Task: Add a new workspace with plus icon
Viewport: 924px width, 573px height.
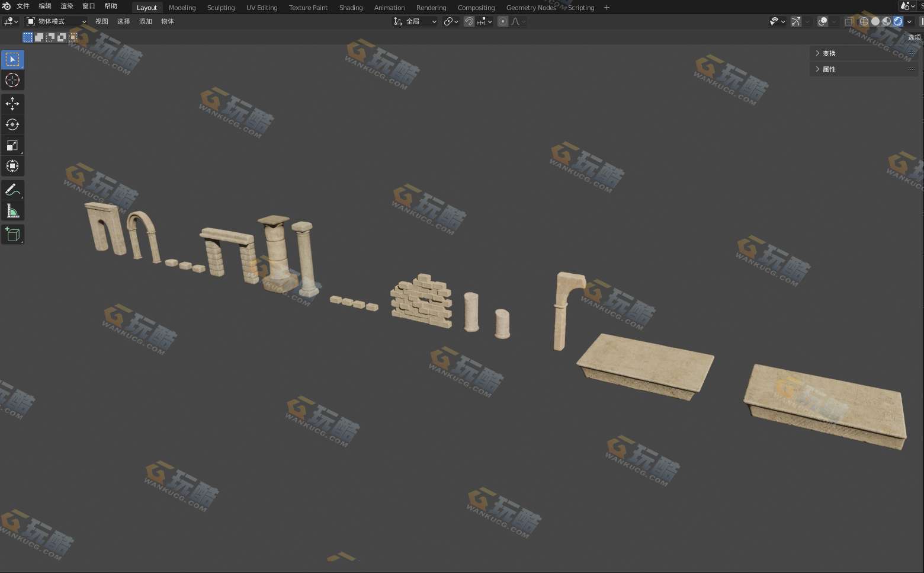Action: tap(607, 8)
